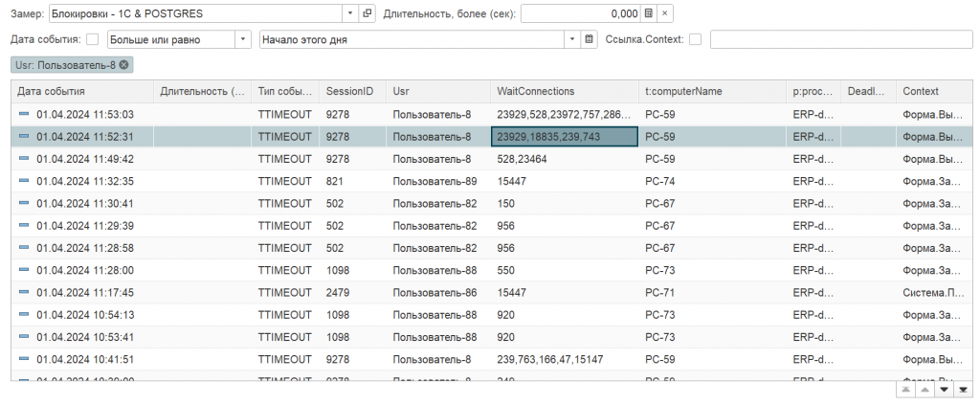This screenshot has height=404, width=980.
Task: Open calculator for Длительность field
Action: coord(649,13)
